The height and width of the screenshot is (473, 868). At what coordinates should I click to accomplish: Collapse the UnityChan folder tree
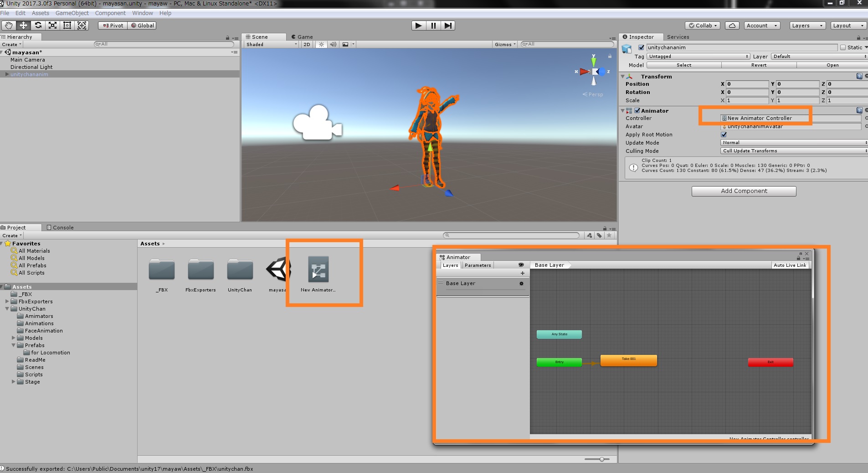pyautogui.click(x=7, y=309)
